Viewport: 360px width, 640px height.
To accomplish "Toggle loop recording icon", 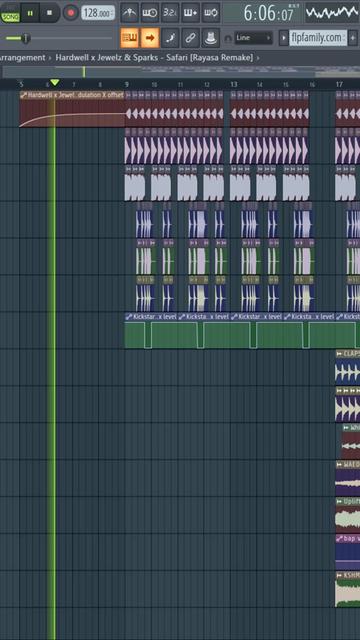I will pyautogui.click(x=211, y=13).
